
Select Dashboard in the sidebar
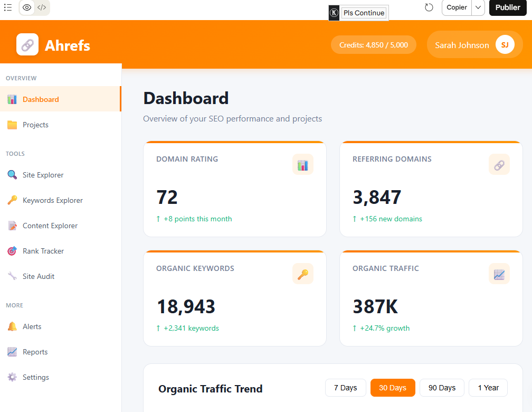(60, 99)
